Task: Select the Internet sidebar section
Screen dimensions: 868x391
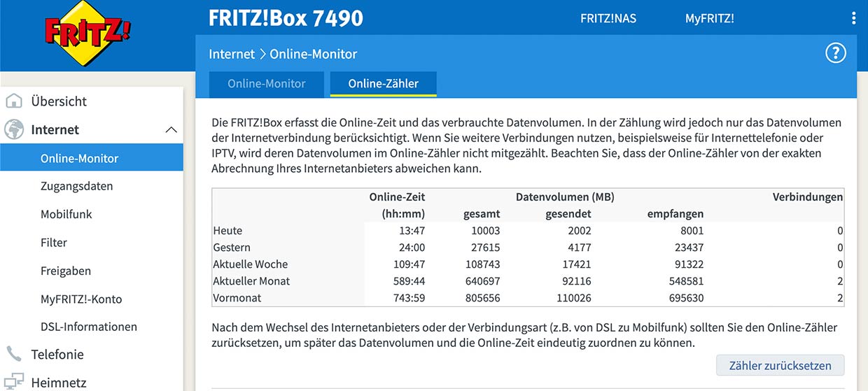Action: click(55, 129)
